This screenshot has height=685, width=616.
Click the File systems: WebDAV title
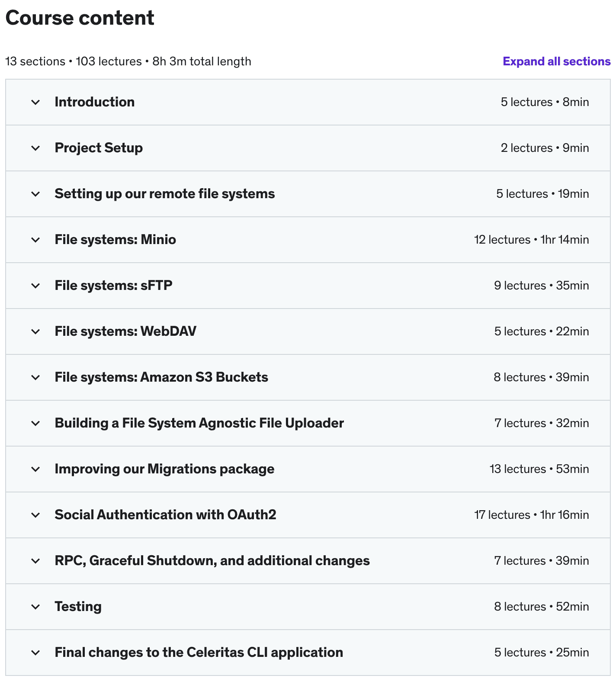tap(125, 331)
